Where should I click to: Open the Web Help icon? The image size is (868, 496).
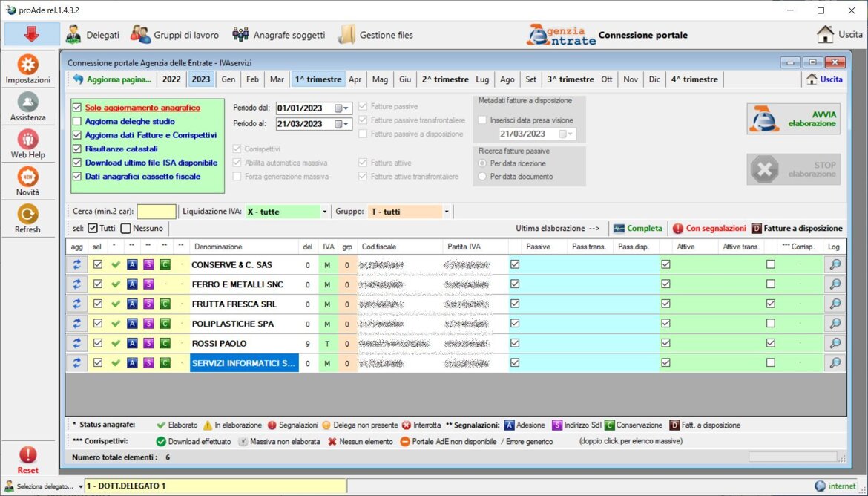click(x=28, y=139)
